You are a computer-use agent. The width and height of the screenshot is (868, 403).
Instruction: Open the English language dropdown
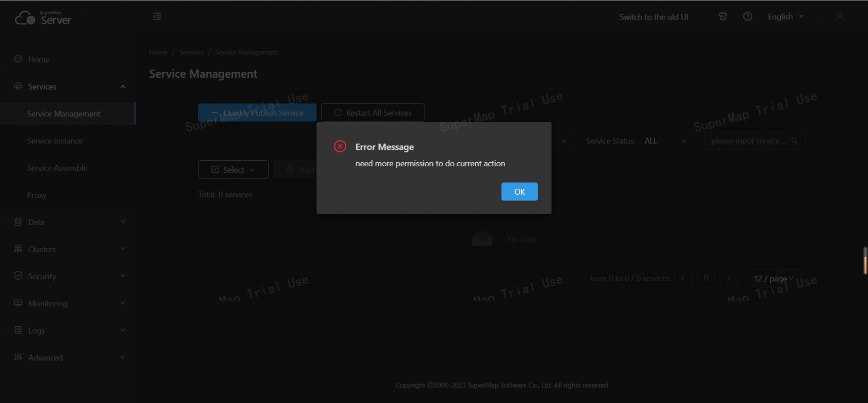[x=785, y=16]
